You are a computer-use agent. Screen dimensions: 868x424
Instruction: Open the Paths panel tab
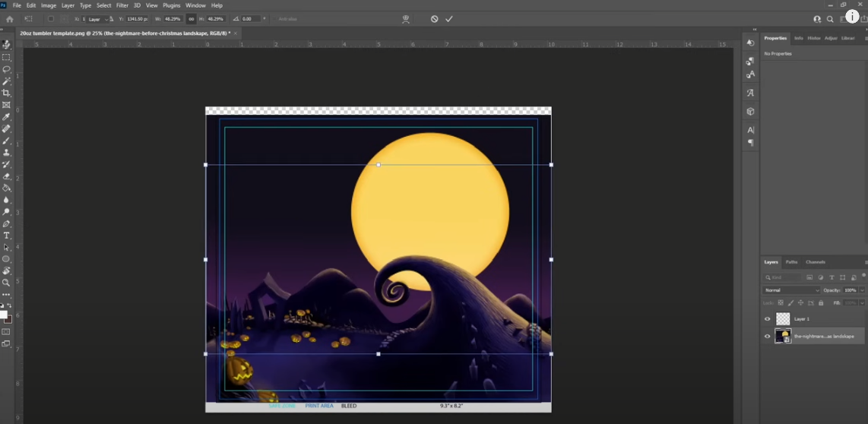[x=791, y=262]
